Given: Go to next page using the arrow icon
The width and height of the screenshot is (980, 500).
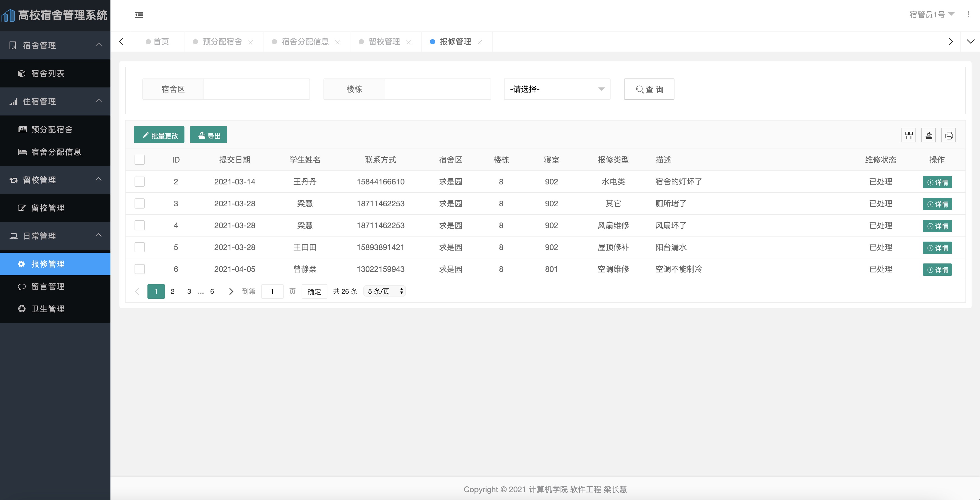Looking at the screenshot, I should pos(231,291).
